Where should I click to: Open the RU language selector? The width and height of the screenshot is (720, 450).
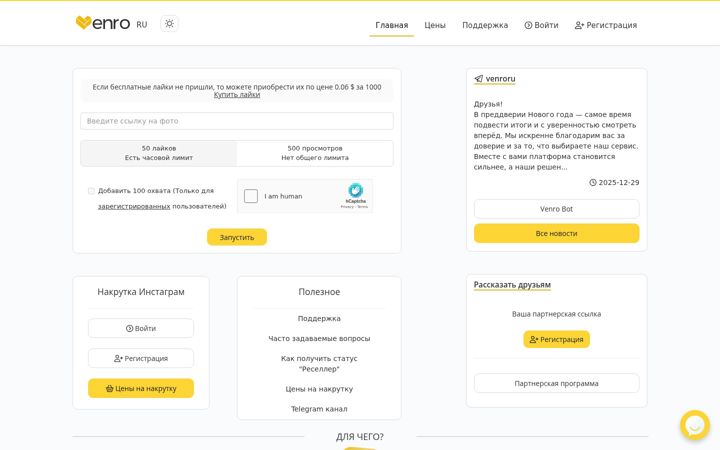click(141, 25)
